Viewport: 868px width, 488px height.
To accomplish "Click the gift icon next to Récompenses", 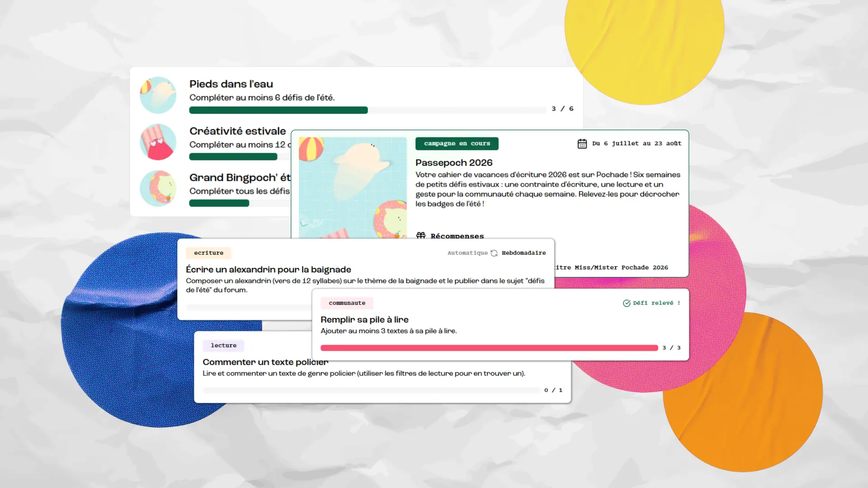I will (421, 235).
